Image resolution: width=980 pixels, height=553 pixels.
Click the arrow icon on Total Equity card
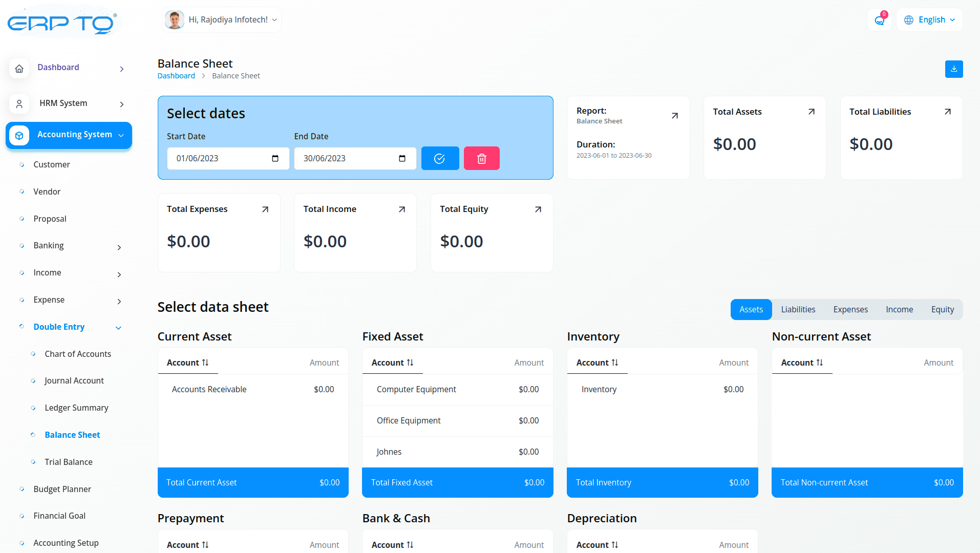[x=538, y=209]
